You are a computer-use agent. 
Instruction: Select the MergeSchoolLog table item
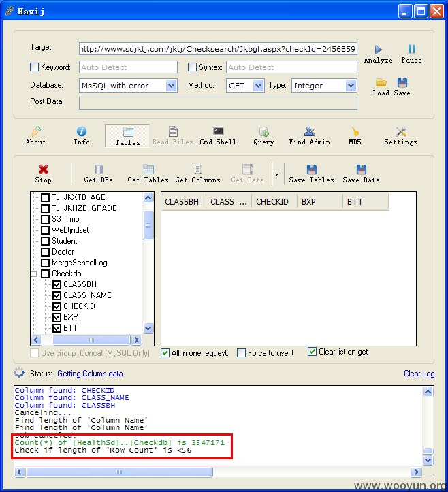click(80, 263)
